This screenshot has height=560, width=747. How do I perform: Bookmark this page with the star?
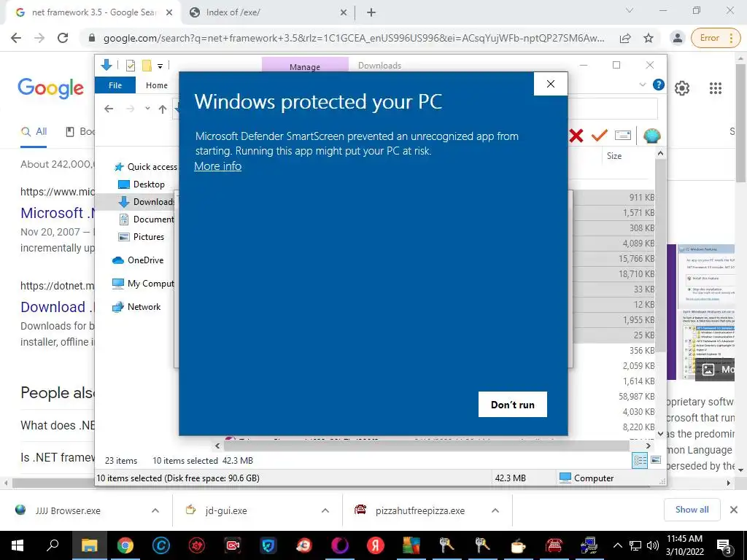(649, 38)
